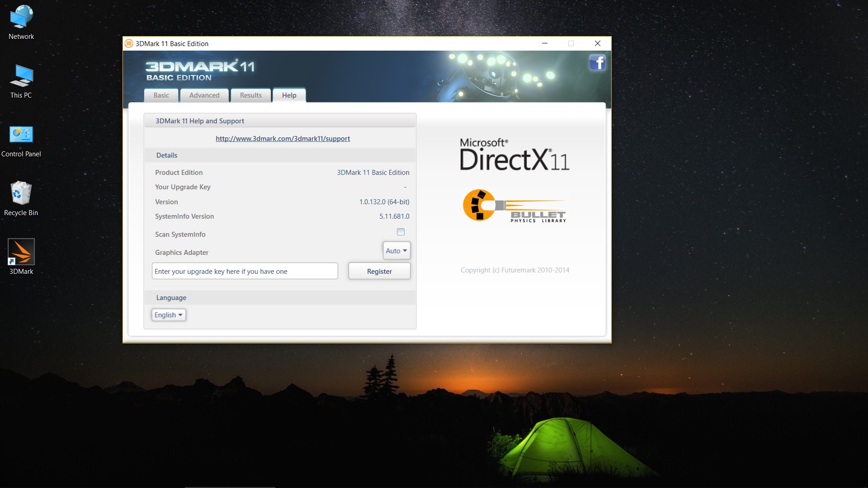
Task: Click the 3DMark 11 Basic Edition logo
Action: point(200,70)
